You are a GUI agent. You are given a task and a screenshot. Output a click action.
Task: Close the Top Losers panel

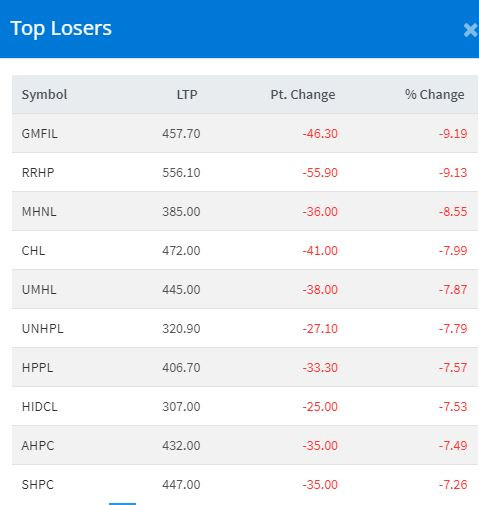pos(471,30)
